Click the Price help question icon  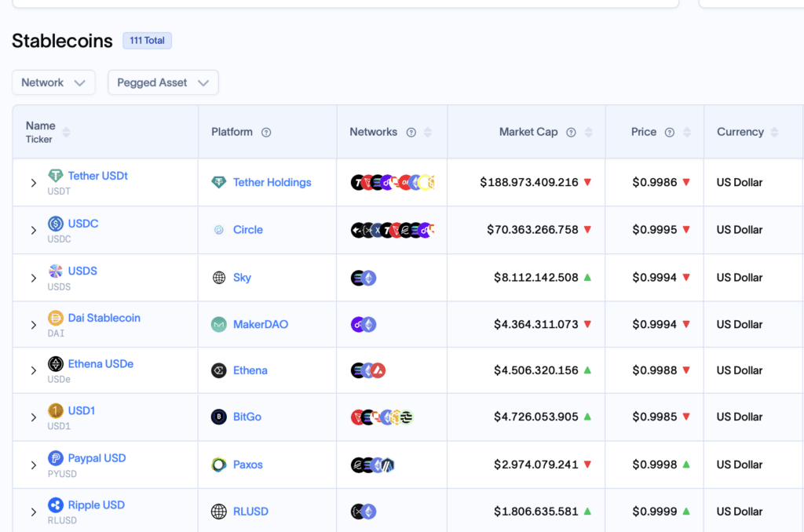pos(670,133)
